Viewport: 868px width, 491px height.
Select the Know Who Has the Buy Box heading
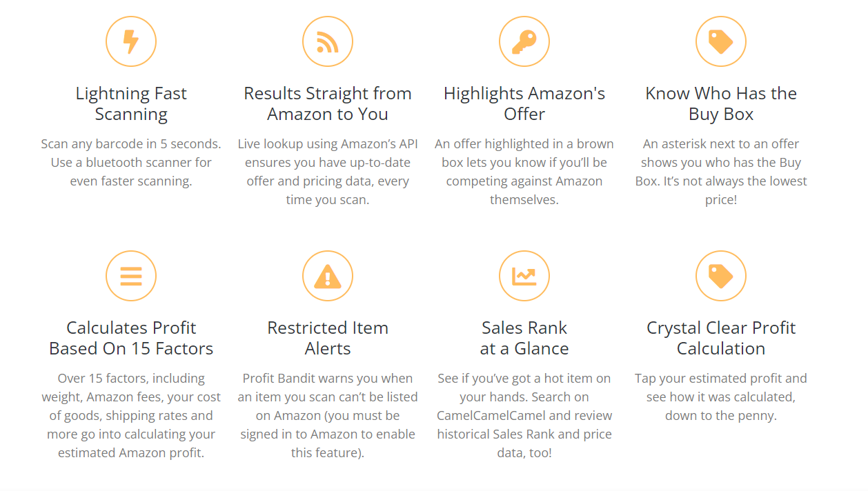pos(721,103)
